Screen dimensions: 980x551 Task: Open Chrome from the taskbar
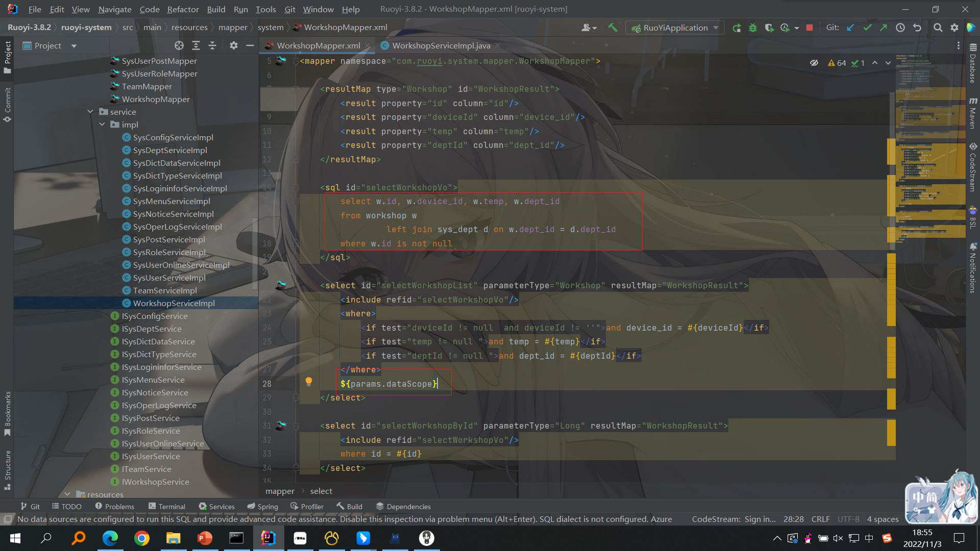point(142,538)
